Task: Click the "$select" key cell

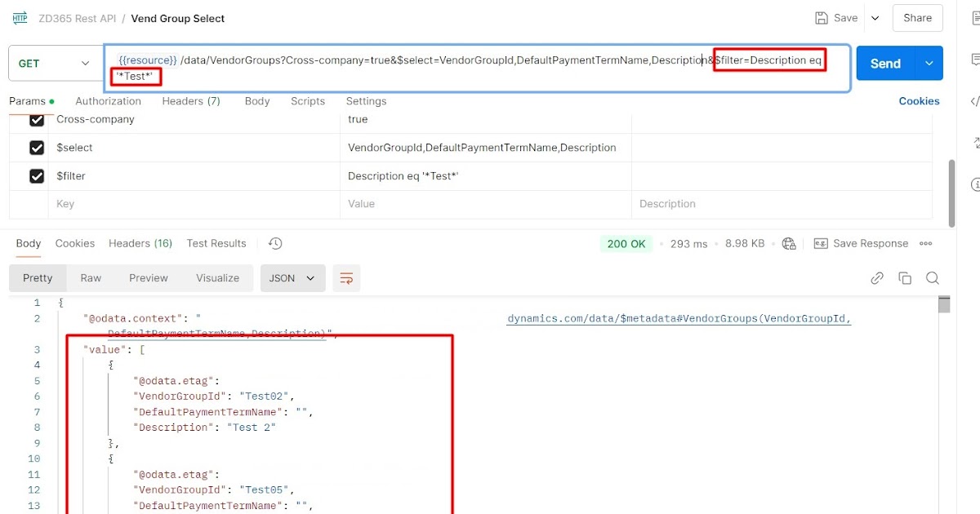Action: click(x=194, y=148)
